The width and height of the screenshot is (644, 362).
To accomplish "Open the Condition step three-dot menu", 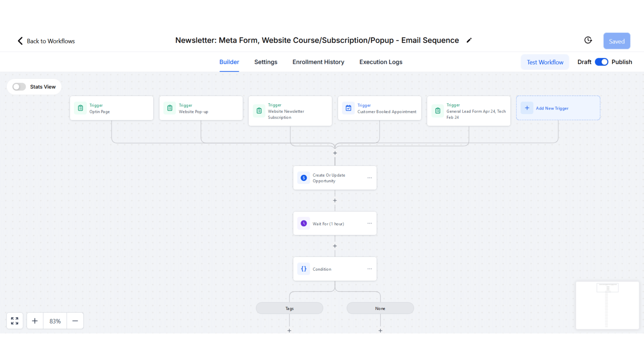I will [x=369, y=269].
